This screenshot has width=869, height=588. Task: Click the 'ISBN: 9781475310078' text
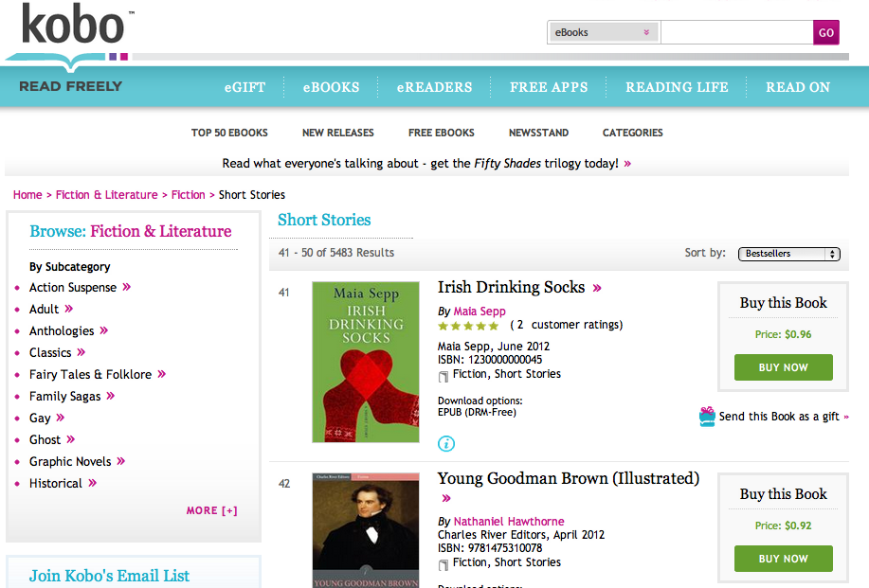[x=490, y=548]
